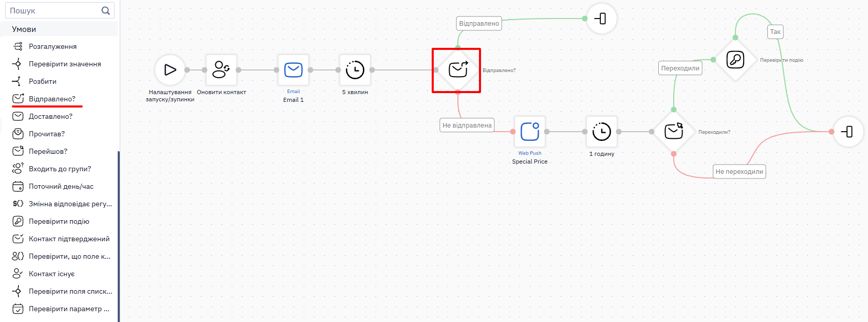Screen dimensions: 868x322
Task: Select the Доставлено? envelope icon
Action: pyautogui.click(x=18, y=116)
